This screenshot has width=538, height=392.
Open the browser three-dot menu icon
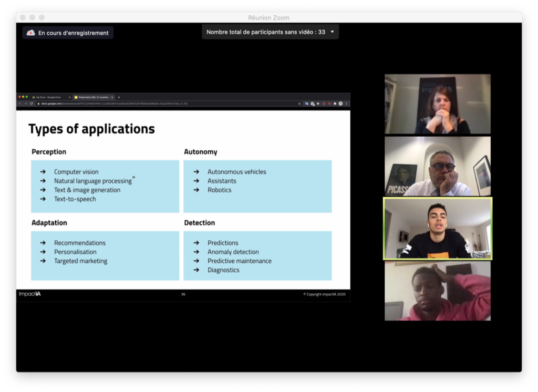[346, 104]
